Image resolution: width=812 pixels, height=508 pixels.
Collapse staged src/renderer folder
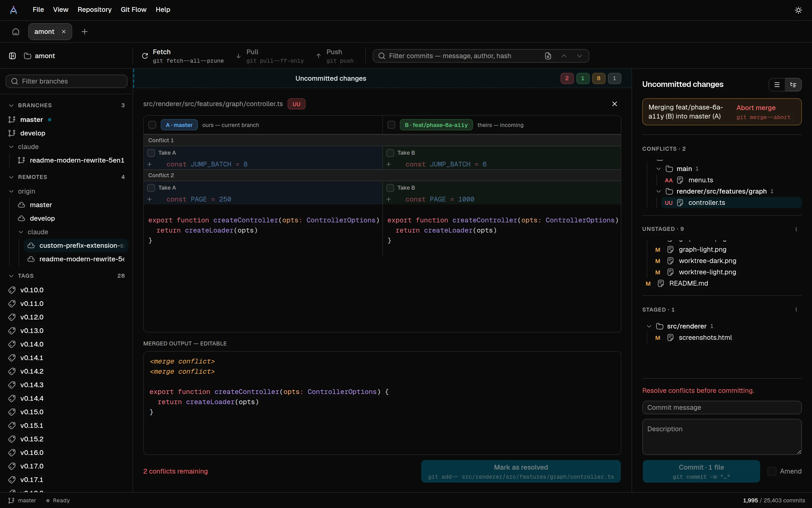[x=649, y=326]
